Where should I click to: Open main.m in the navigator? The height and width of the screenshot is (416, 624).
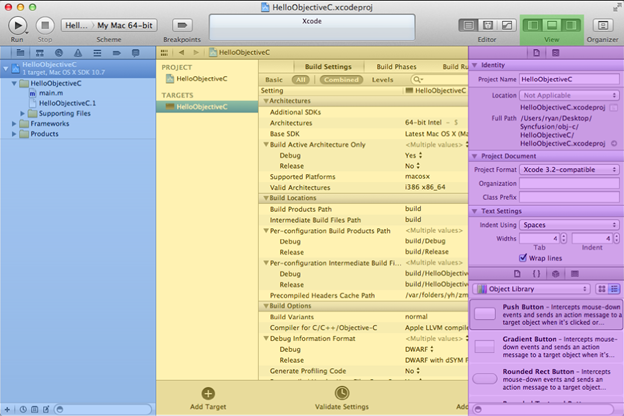pyautogui.click(x=51, y=93)
